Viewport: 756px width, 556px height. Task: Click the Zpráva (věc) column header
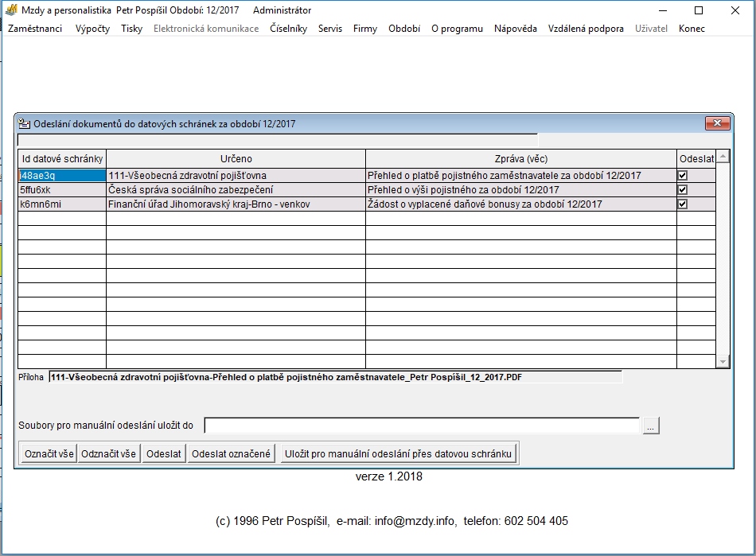point(521,158)
